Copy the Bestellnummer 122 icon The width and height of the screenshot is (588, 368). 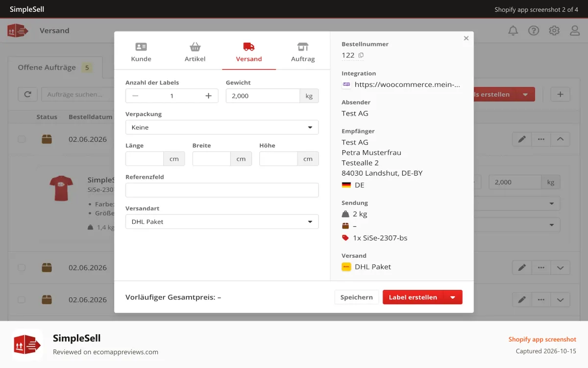361,55
